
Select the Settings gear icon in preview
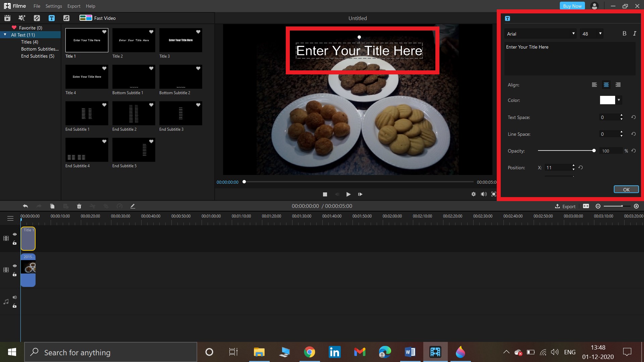[x=473, y=194]
